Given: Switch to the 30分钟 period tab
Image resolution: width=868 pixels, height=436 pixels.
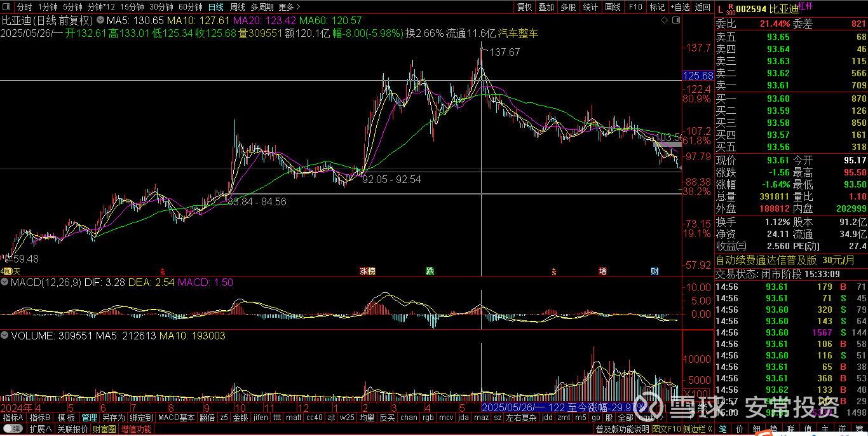Looking at the screenshot, I should [161, 7].
